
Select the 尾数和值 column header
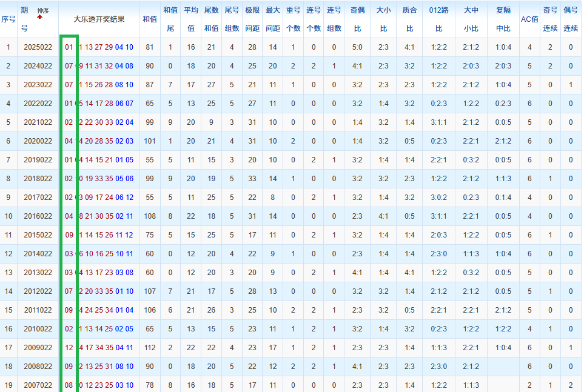[x=211, y=19]
